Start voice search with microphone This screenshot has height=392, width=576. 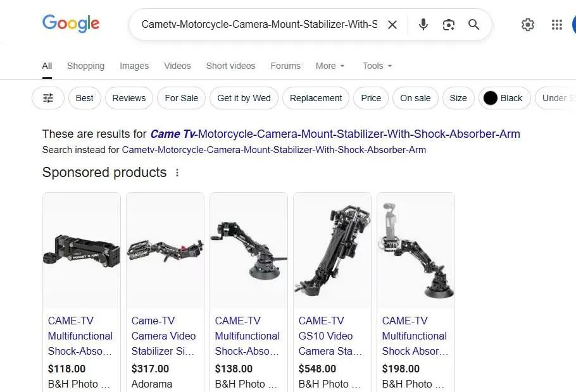pos(423,25)
